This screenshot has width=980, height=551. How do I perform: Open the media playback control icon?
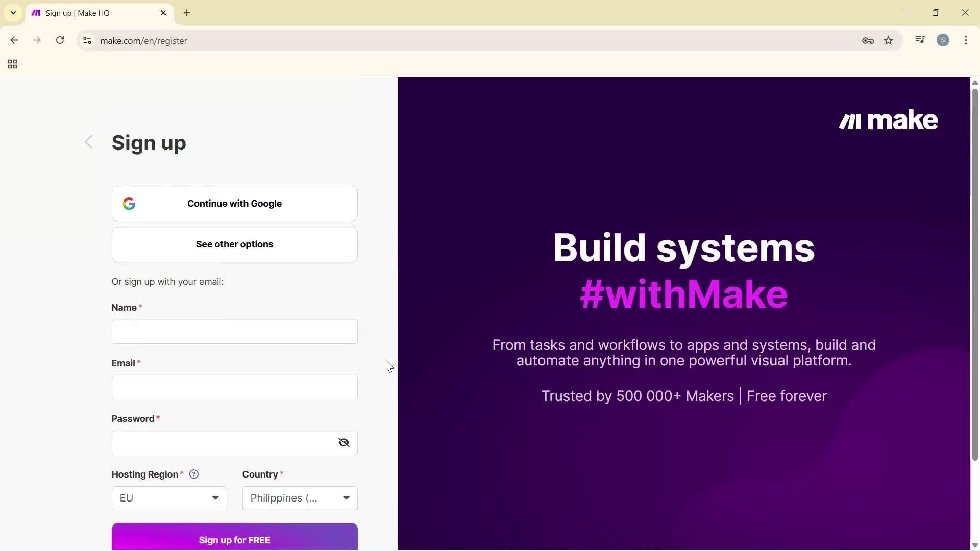point(920,40)
